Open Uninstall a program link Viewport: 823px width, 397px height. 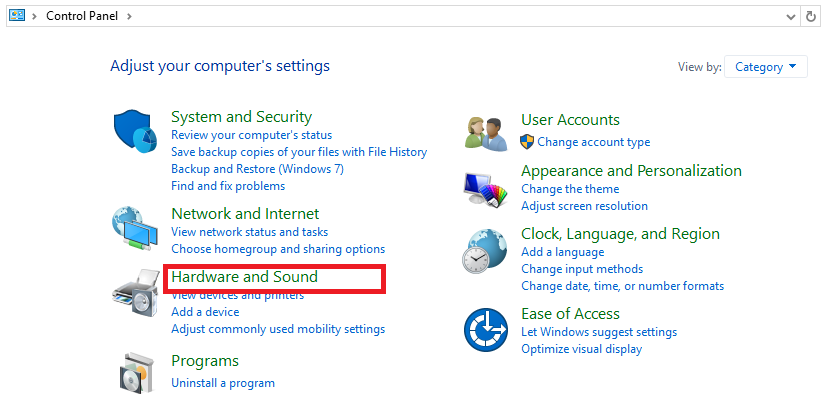[x=223, y=383]
